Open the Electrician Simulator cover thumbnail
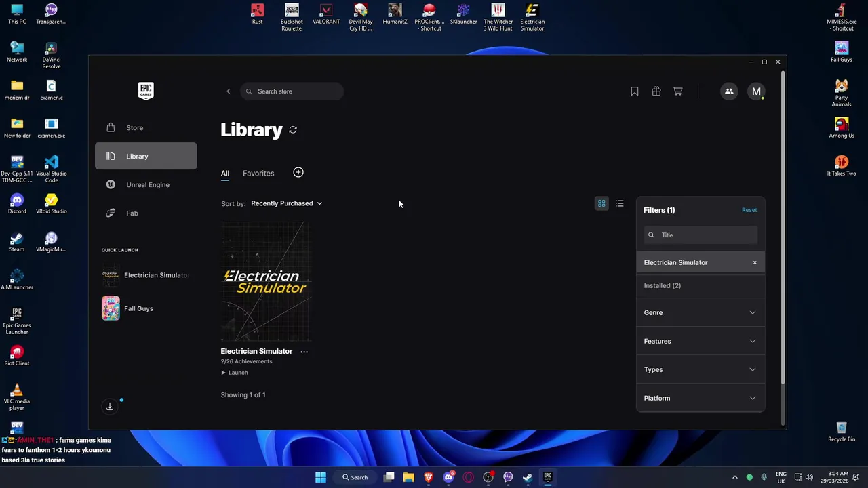The width and height of the screenshot is (868, 488). pyautogui.click(x=266, y=281)
